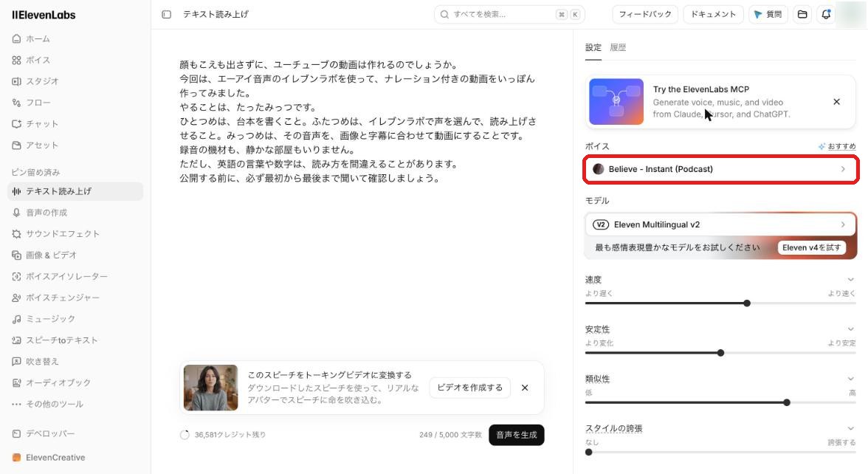The height and width of the screenshot is (474, 868).
Task: Expand the 類似性 chevron
Action: pyautogui.click(x=850, y=379)
